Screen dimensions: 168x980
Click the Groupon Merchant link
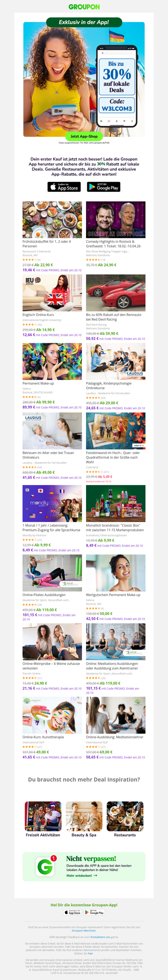click(84, 931)
